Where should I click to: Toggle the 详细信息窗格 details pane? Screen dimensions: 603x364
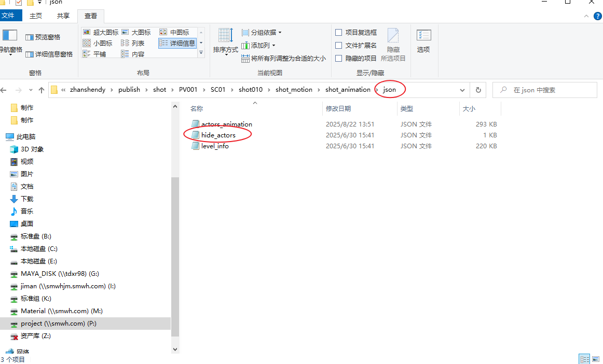coord(49,54)
